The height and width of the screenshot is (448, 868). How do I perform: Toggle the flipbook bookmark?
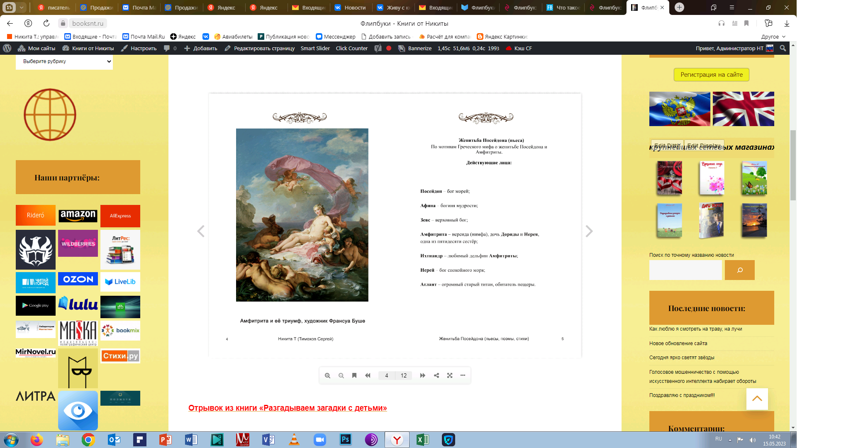pos(354,375)
